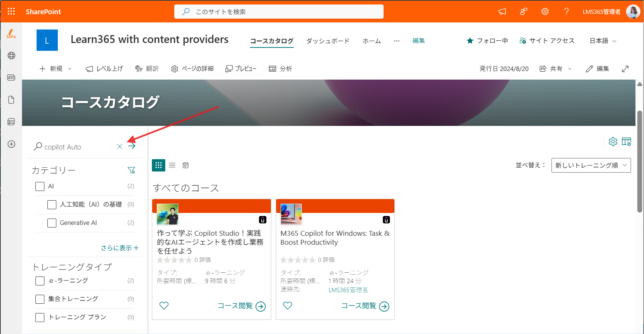Click the people connections icon in header
Viewport: 644px width, 334px height.
coord(523,12)
